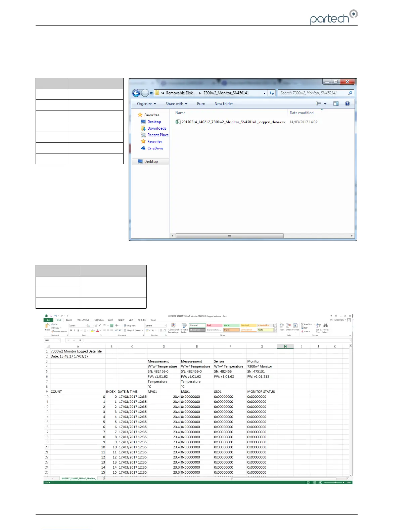This screenshot has width=411, height=532.
Task: Open Format as Table gallery
Action: click(x=184, y=328)
